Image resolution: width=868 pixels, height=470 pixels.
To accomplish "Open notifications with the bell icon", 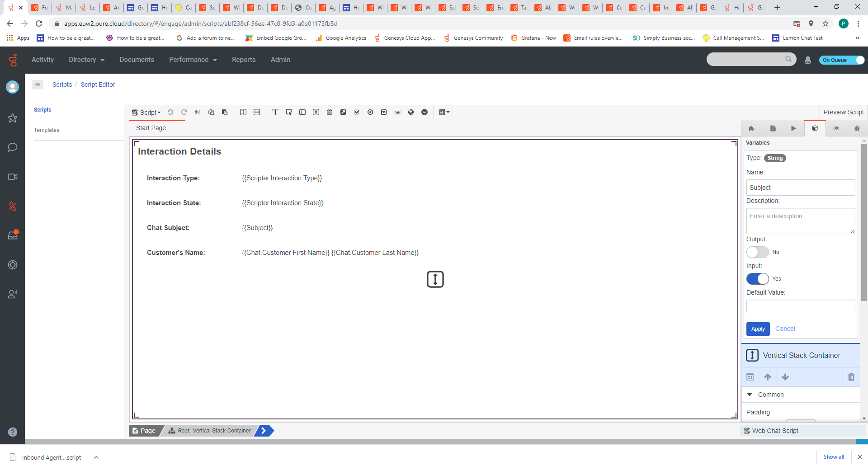I will [808, 60].
